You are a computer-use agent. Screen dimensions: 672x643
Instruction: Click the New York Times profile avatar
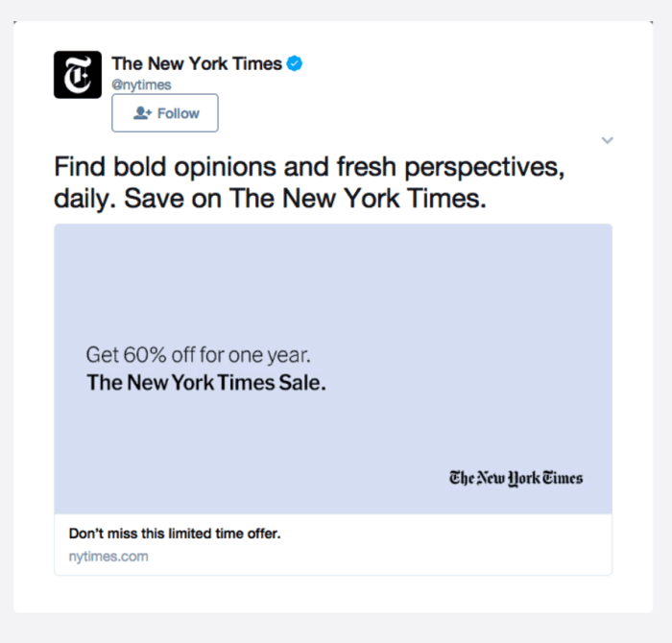(78, 74)
